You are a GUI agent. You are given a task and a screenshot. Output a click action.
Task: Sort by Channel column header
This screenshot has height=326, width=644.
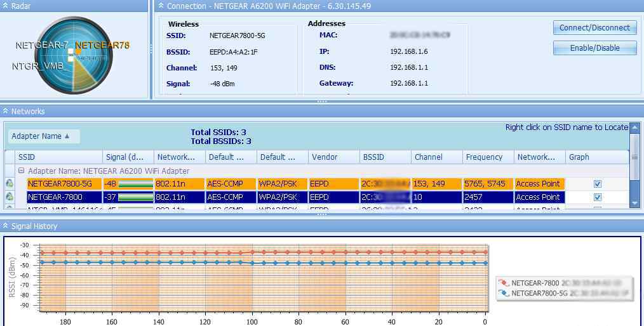(x=436, y=157)
